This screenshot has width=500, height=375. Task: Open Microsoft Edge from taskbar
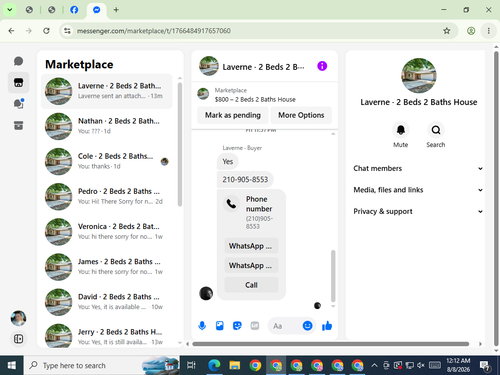(x=214, y=365)
